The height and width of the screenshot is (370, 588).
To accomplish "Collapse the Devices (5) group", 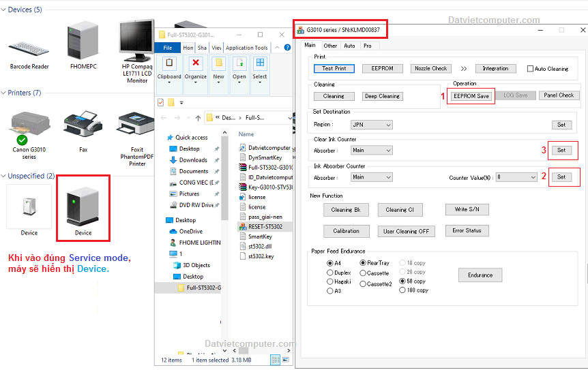I will (3, 10).
